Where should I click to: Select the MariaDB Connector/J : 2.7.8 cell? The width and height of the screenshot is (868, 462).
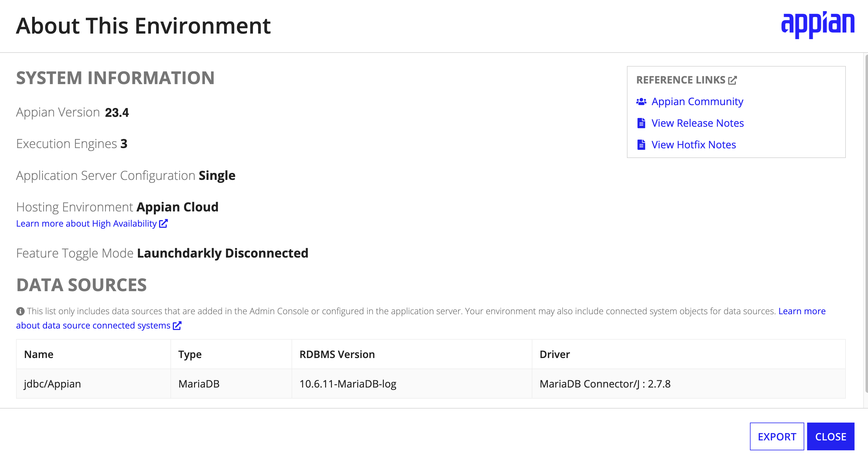(689, 384)
